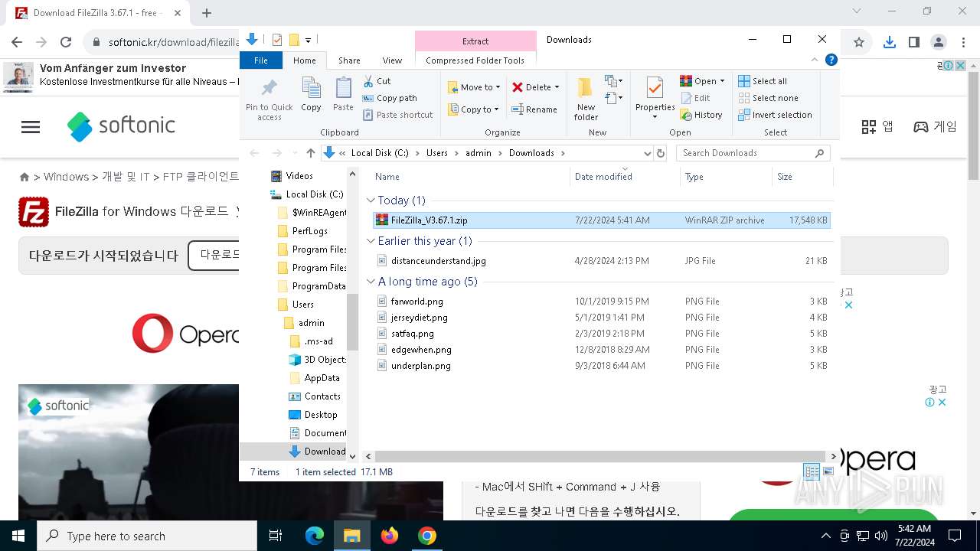Create a New folder from ribbon

[x=586, y=98]
